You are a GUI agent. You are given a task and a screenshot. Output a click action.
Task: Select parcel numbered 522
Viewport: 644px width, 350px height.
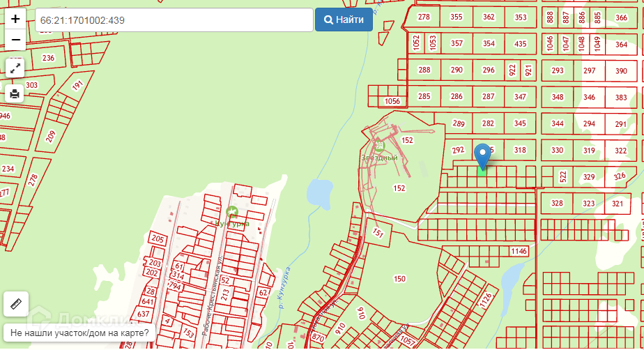point(563,177)
